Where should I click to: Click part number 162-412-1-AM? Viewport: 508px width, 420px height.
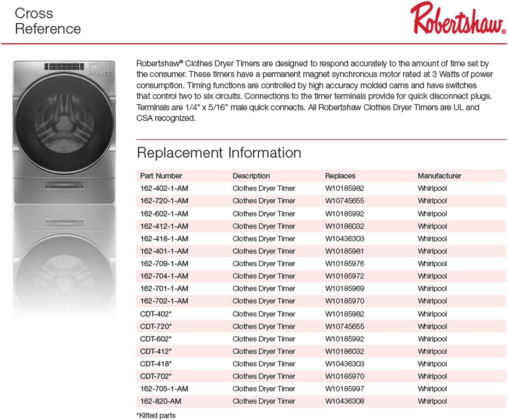pyautogui.click(x=164, y=226)
